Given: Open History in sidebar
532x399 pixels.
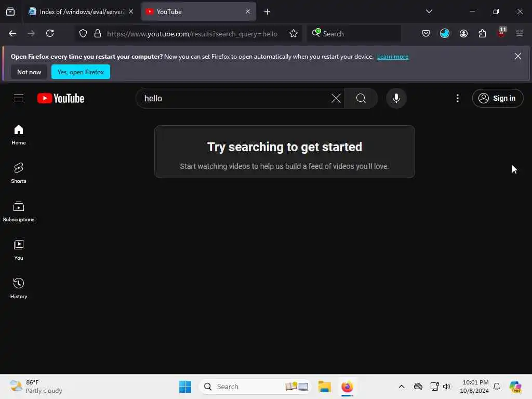Looking at the screenshot, I should (x=19, y=288).
